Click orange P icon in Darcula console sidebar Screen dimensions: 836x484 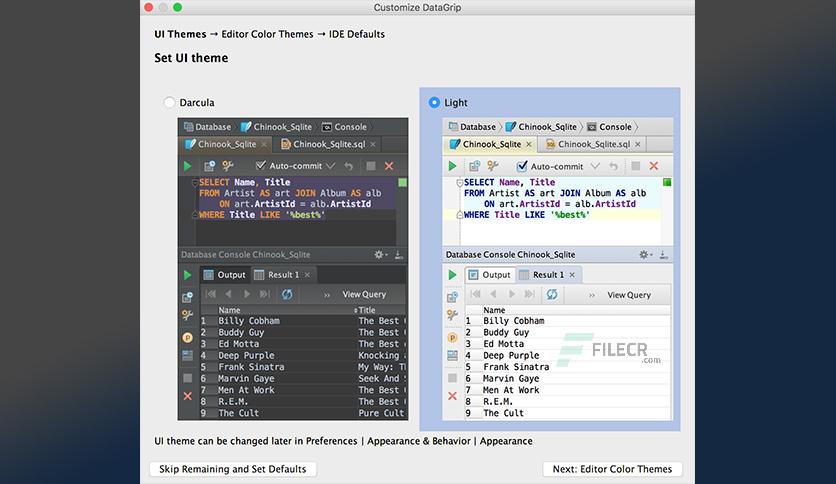tap(187, 337)
